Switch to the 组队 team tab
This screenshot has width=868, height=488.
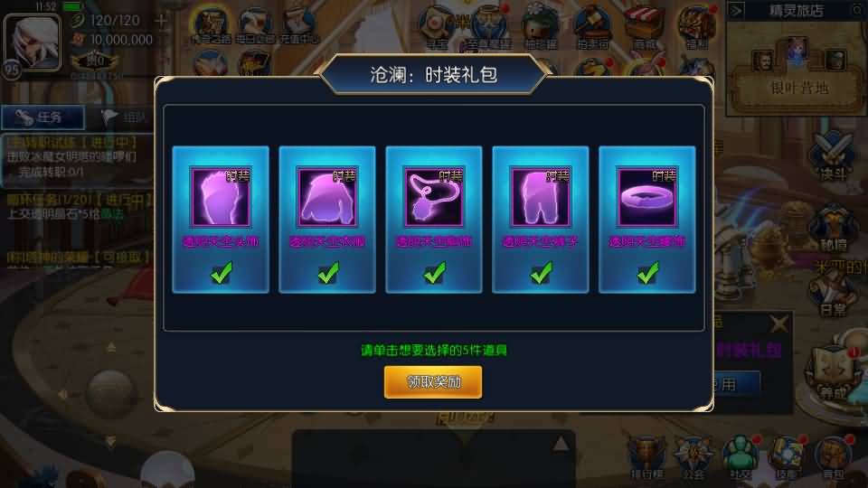(x=124, y=117)
